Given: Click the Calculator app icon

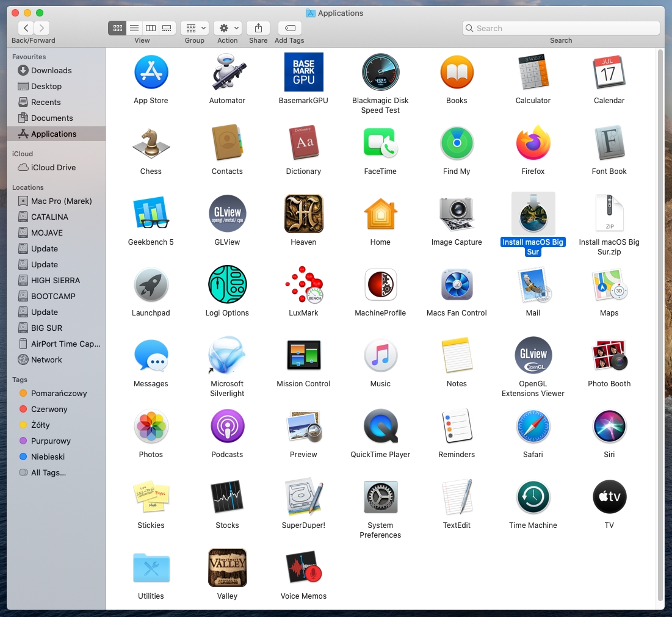Looking at the screenshot, I should [533, 72].
